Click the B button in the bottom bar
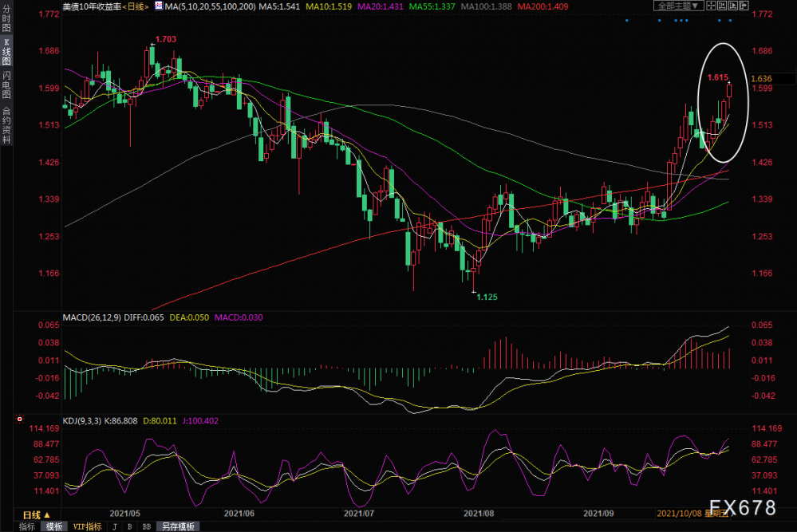This screenshot has height=532, width=797. pyautogui.click(x=129, y=526)
